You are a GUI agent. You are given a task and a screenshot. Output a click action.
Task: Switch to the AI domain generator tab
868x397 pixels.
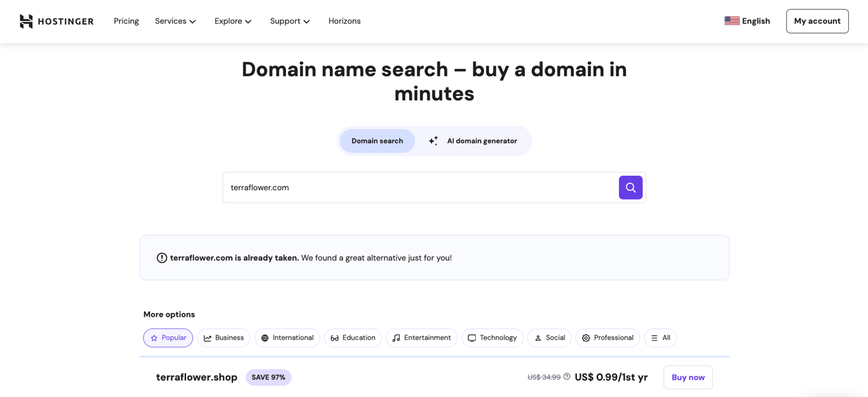482,141
